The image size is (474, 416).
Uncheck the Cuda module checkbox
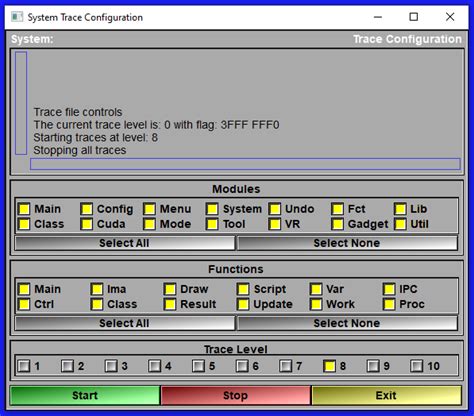pos(87,224)
